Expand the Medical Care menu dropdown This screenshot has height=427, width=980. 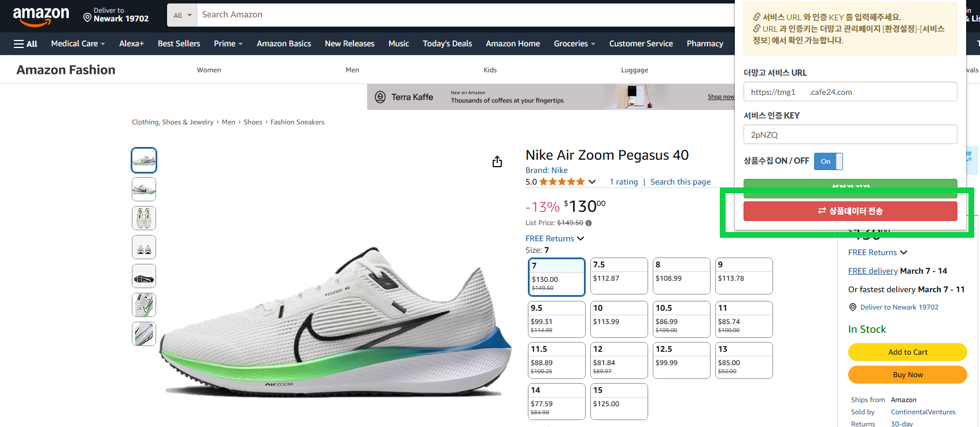78,44
